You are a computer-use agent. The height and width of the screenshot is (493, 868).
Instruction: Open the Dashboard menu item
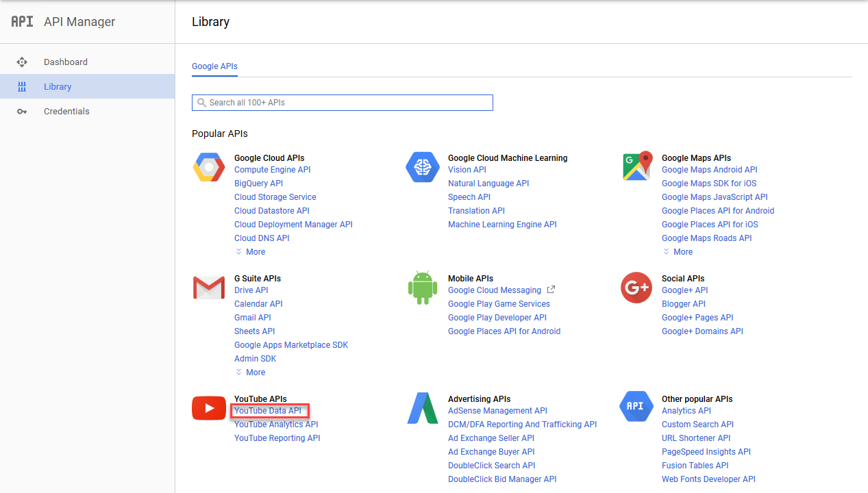pos(87,62)
